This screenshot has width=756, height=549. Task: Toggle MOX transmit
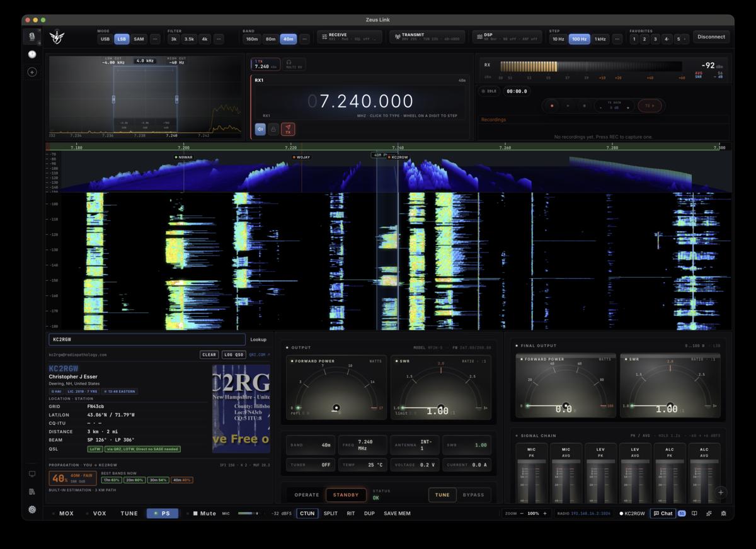click(x=62, y=513)
